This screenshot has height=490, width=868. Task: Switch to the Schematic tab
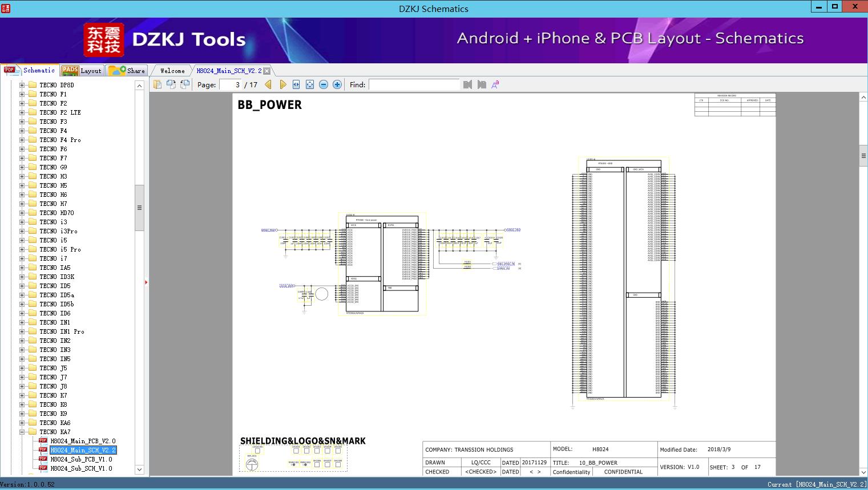pos(30,70)
